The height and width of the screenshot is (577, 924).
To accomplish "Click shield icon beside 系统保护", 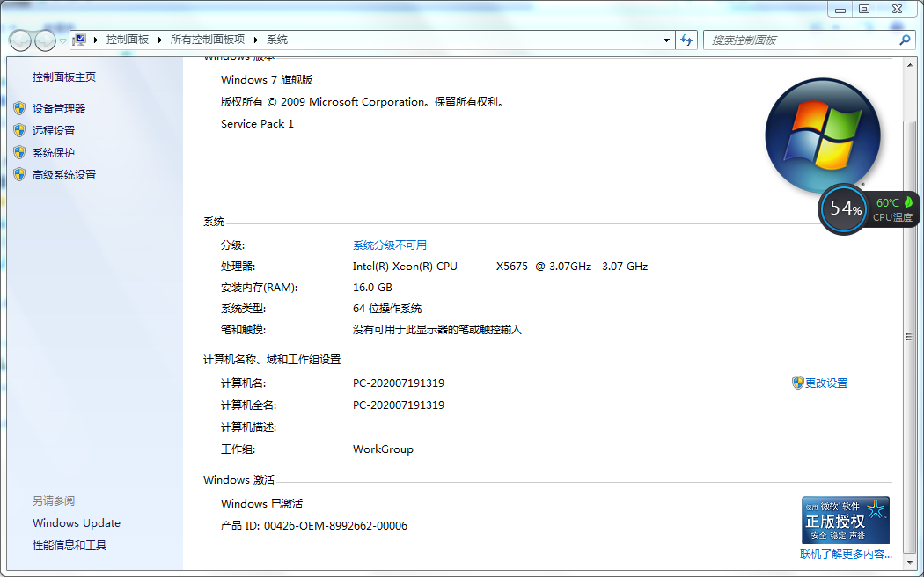I will (19, 152).
